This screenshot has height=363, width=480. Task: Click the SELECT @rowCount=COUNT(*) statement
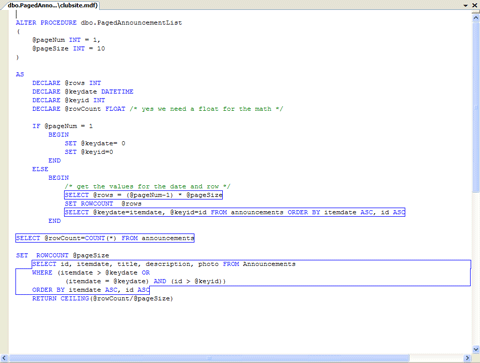[x=105, y=238]
